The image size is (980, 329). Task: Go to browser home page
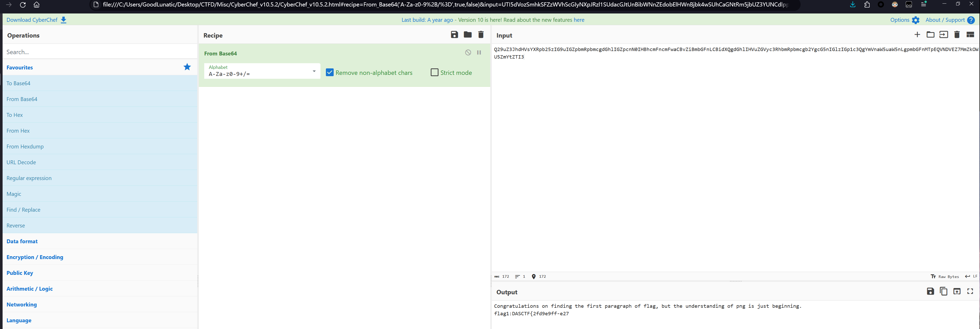(x=36, y=5)
